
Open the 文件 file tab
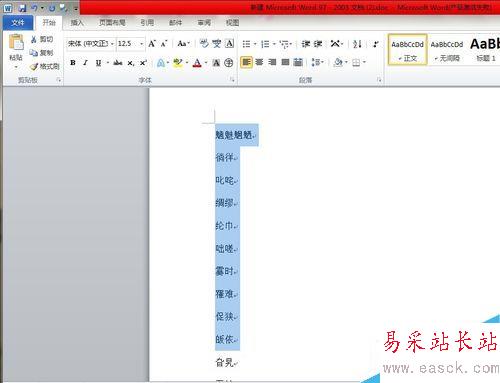click(18, 23)
